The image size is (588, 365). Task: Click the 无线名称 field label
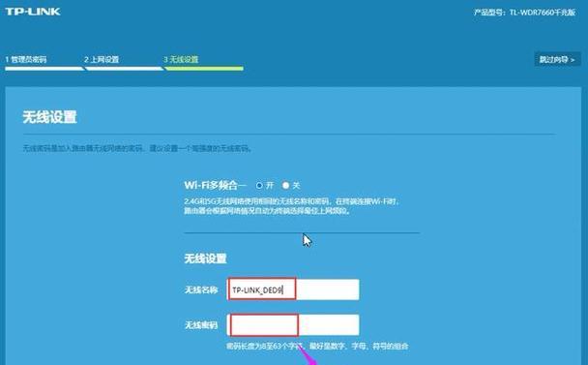[x=201, y=289]
